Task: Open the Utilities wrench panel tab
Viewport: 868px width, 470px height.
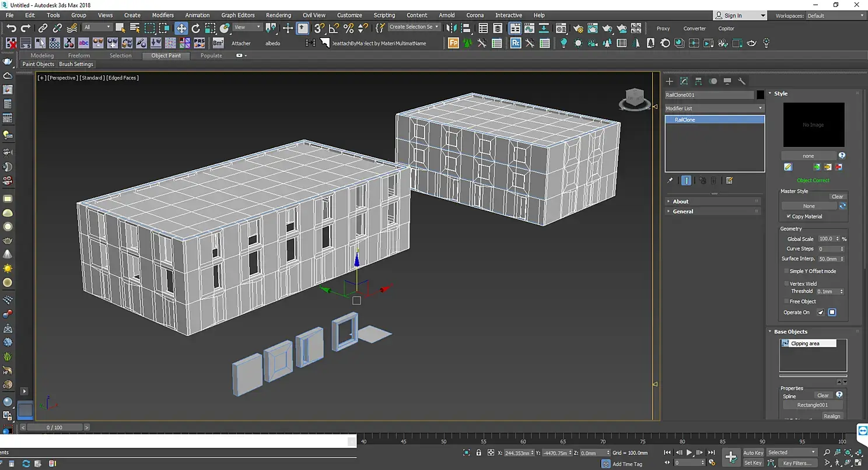Action: (741, 81)
